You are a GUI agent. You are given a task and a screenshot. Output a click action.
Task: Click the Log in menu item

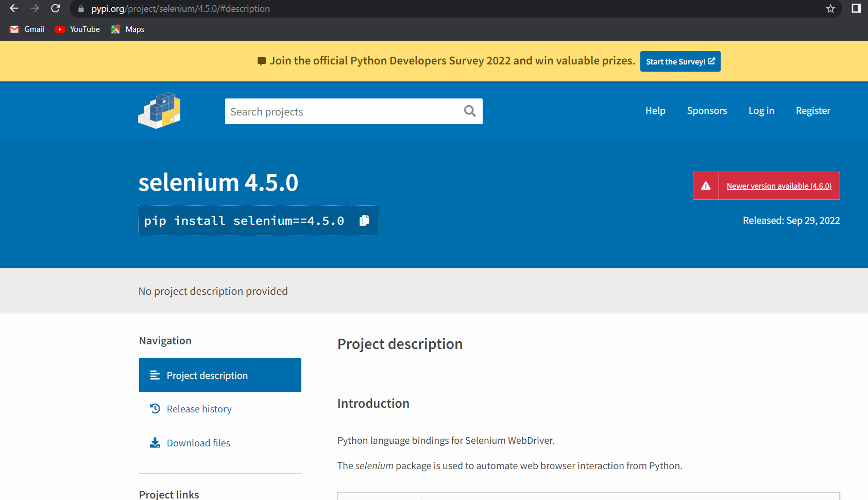tap(761, 110)
